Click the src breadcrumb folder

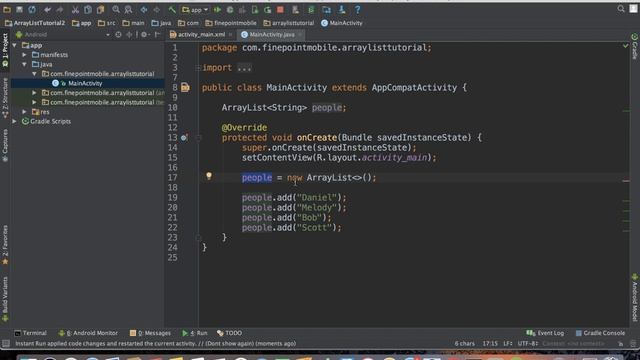(x=107, y=23)
